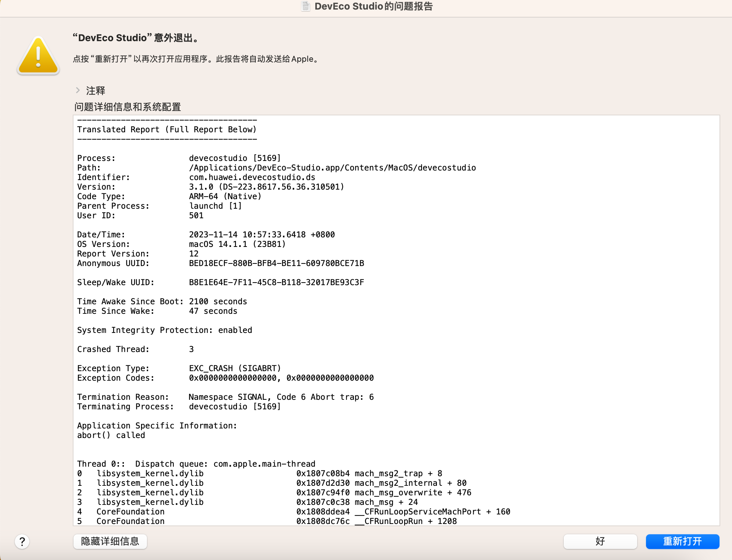732x560 pixels.
Task: Click the 好 OK button
Action: [600, 541]
